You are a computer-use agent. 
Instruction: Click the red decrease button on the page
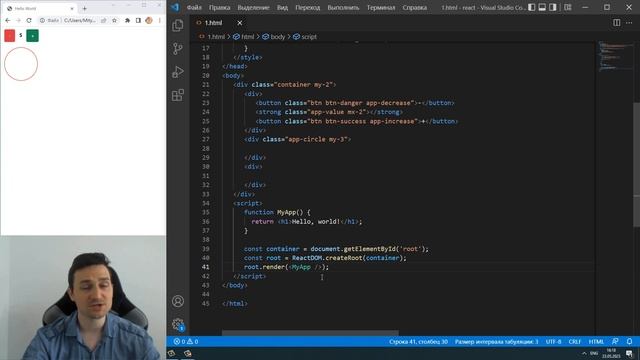10,36
